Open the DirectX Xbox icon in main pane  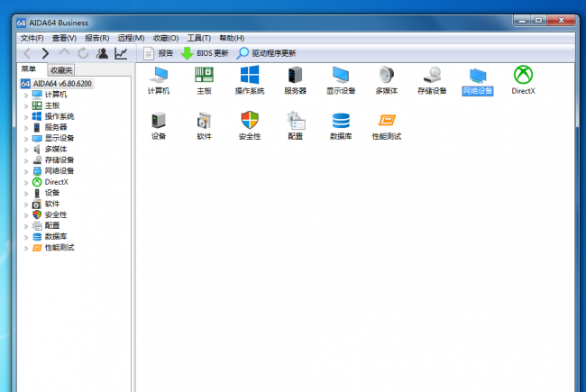click(x=523, y=80)
